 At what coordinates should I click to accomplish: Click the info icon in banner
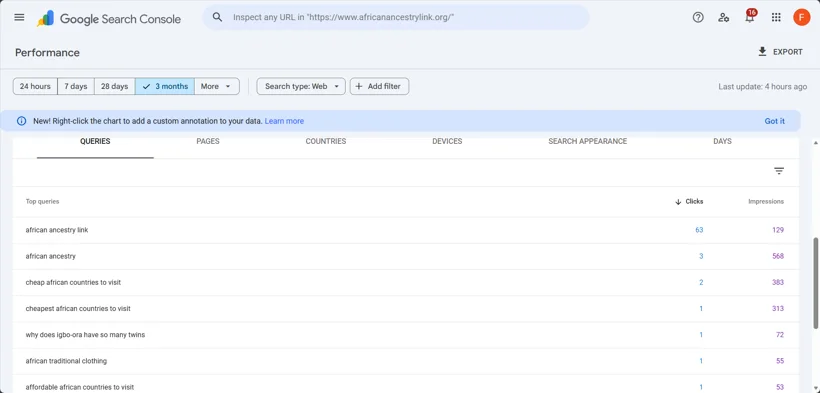(x=21, y=121)
